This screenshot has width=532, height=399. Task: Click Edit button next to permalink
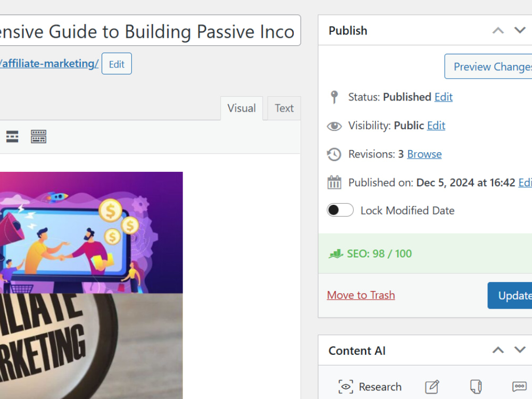click(117, 64)
